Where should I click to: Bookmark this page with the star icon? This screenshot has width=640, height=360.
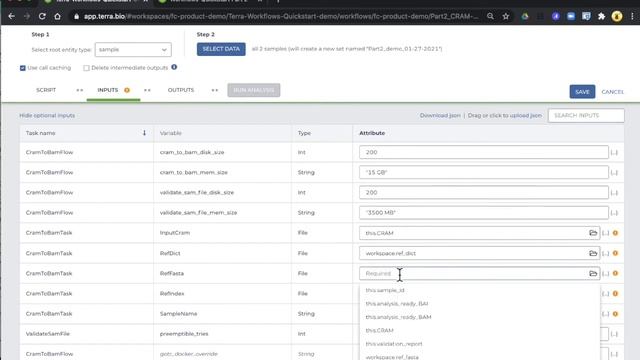(506, 16)
